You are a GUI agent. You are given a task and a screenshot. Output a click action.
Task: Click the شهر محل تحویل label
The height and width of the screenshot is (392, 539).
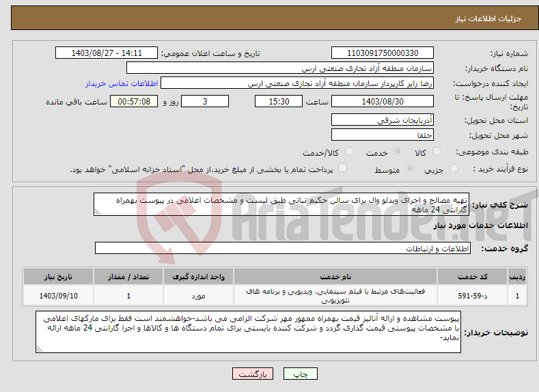click(x=499, y=136)
